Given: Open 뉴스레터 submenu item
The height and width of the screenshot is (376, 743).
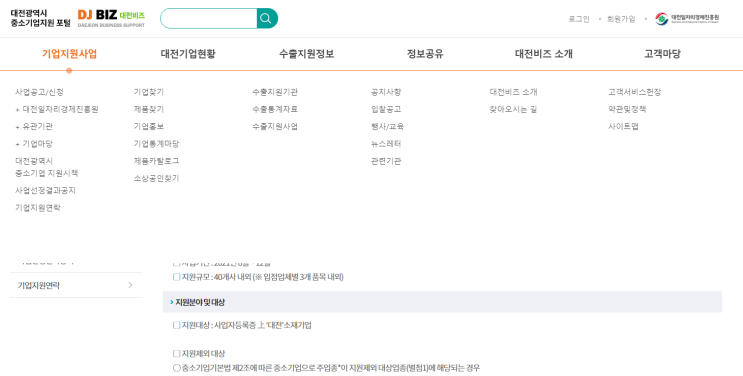Looking at the screenshot, I should point(386,144).
